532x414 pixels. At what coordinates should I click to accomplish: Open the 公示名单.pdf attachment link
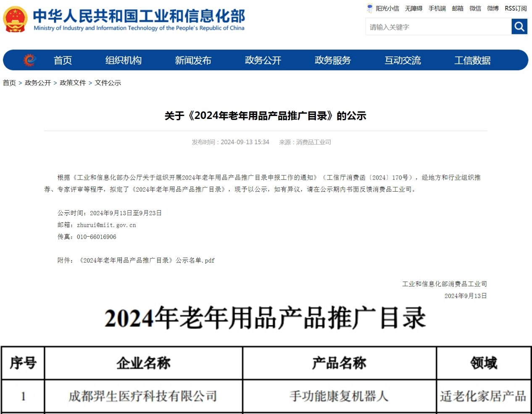[147, 260]
